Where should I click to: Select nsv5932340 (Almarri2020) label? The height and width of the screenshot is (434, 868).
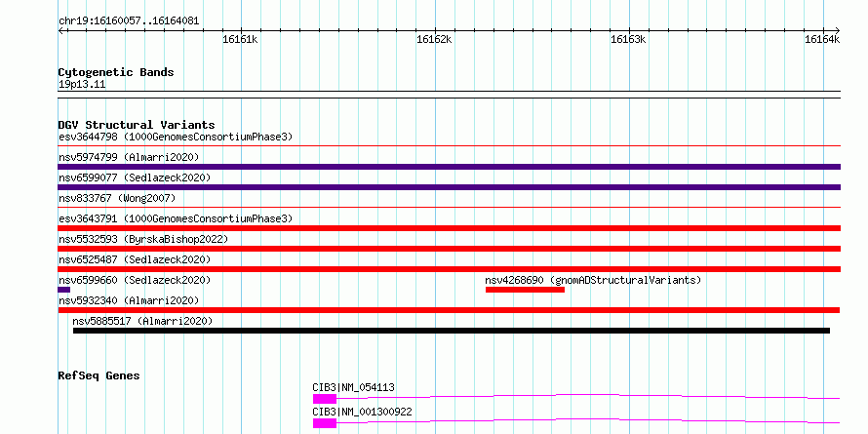coord(129,300)
